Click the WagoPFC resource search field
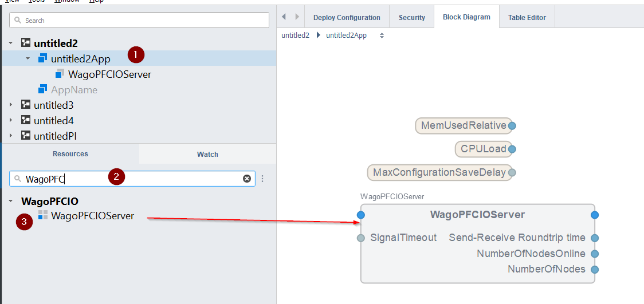 (x=132, y=179)
